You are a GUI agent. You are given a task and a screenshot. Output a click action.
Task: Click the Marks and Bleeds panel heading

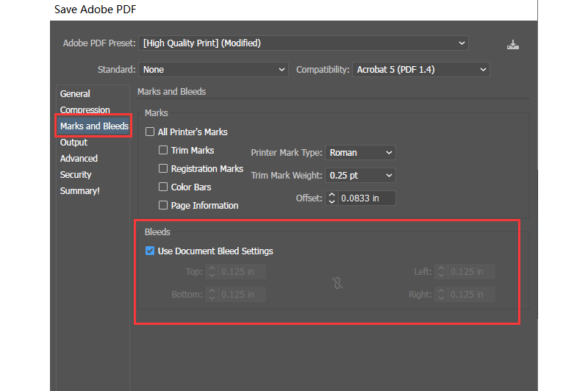[172, 91]
